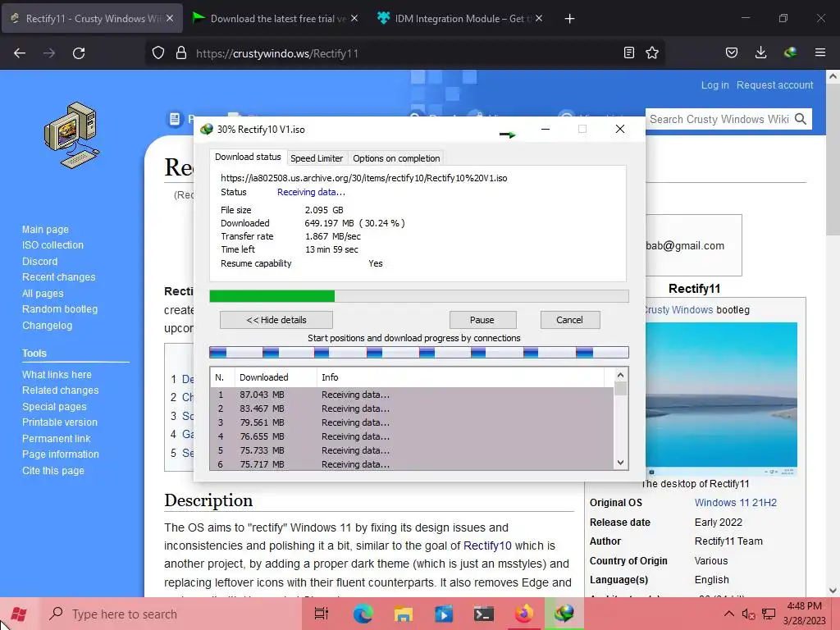Open network tray icon
Viewport: 840px width, 630px height.
click(769, 614)
